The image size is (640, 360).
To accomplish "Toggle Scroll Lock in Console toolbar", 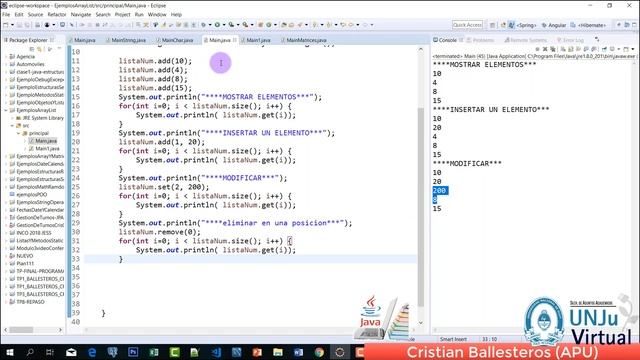I will click(x=571, y=49).
